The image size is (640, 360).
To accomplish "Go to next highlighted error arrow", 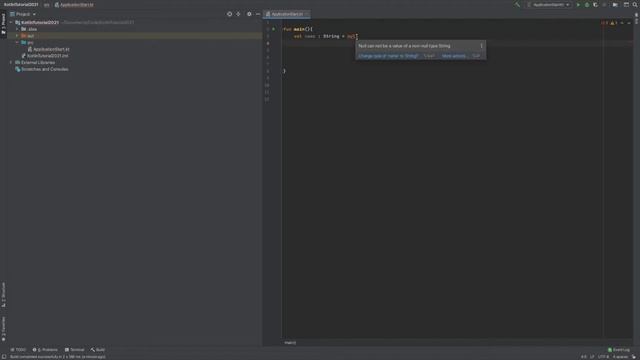I will (629, 23).
